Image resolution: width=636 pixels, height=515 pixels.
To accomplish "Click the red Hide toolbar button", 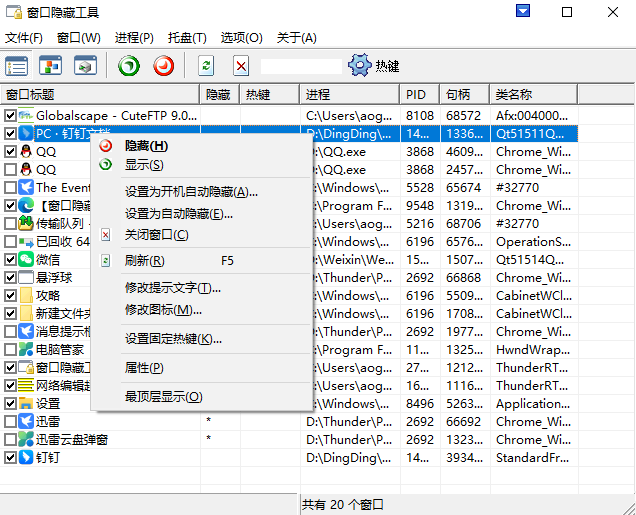I will point(164,66).
